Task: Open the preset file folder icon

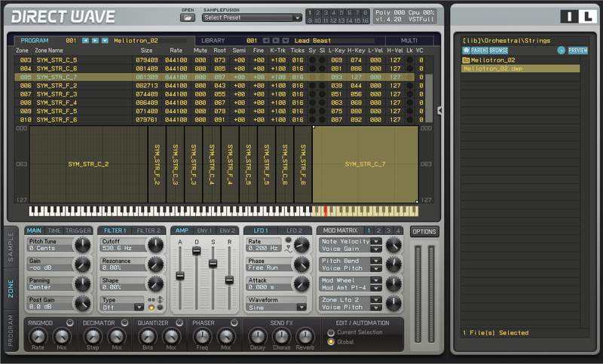Action: (x=187, y=17)
